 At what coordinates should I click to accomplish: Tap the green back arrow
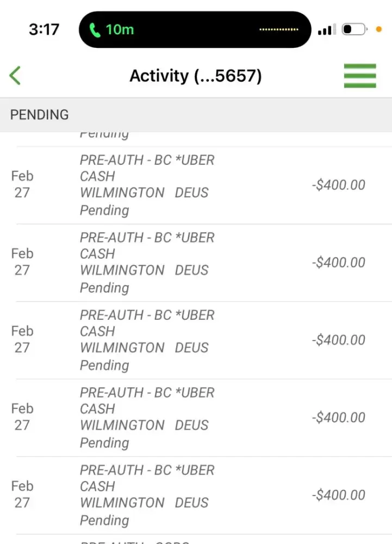[15, 75]
